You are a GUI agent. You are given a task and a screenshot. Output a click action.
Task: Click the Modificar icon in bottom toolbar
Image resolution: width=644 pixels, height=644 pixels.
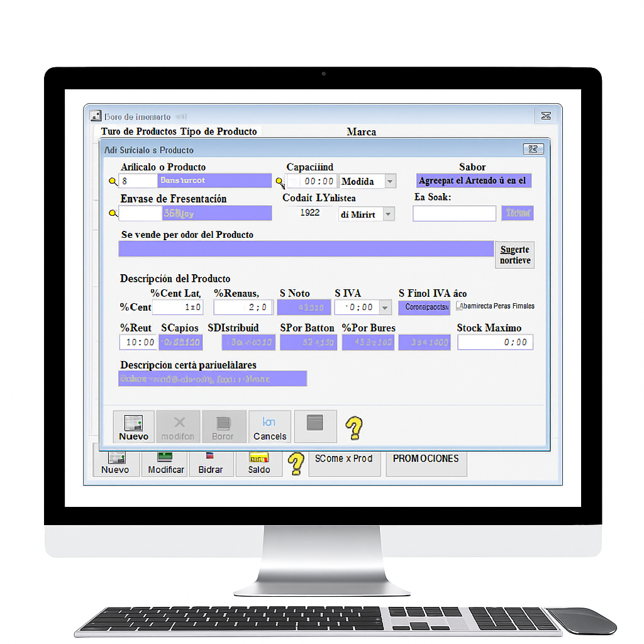(x=166, y=462)
